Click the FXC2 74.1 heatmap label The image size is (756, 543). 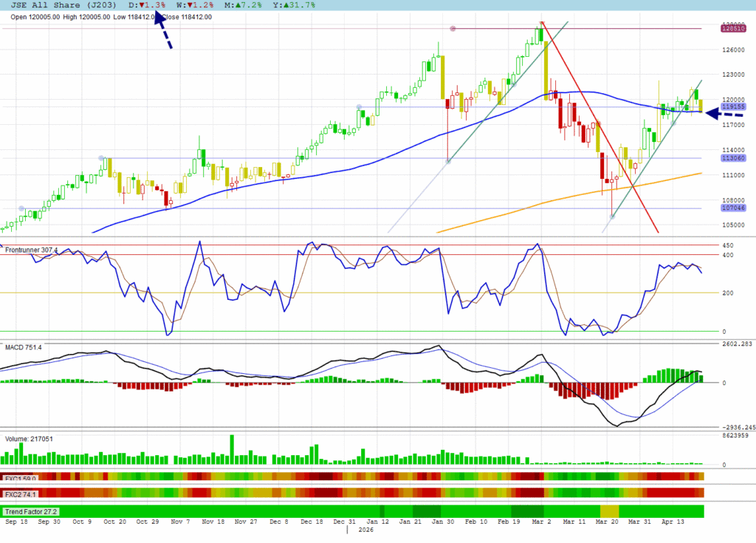[21, 493]
